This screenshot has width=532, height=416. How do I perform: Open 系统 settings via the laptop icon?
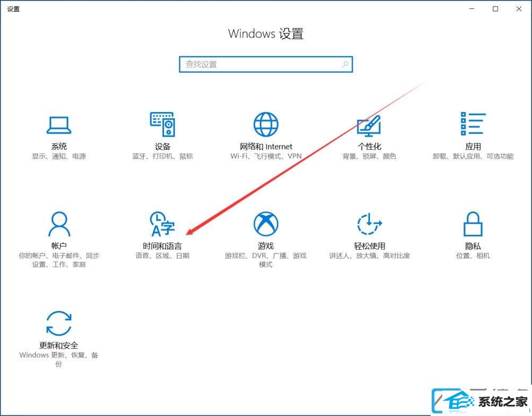coord(59,125)
